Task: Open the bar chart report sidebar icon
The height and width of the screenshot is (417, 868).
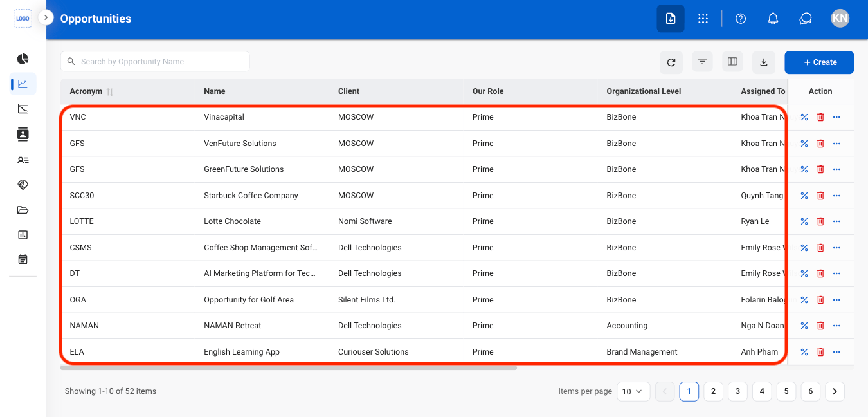Action: 23,235
